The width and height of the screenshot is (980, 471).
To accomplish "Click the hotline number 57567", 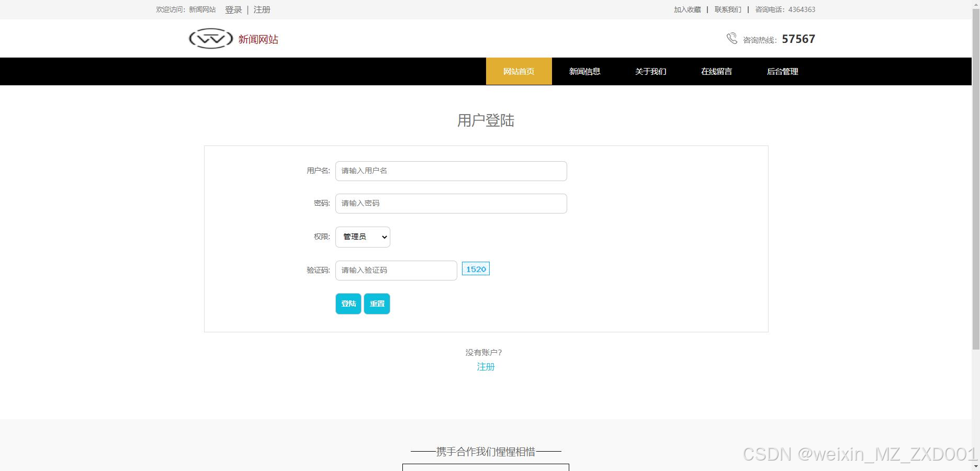I will [x=798, y=39].
